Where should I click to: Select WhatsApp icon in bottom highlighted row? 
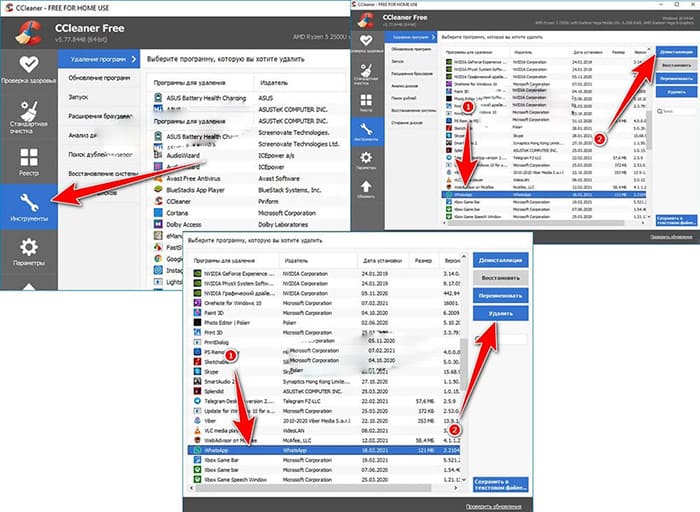click(x=197, y=450)
